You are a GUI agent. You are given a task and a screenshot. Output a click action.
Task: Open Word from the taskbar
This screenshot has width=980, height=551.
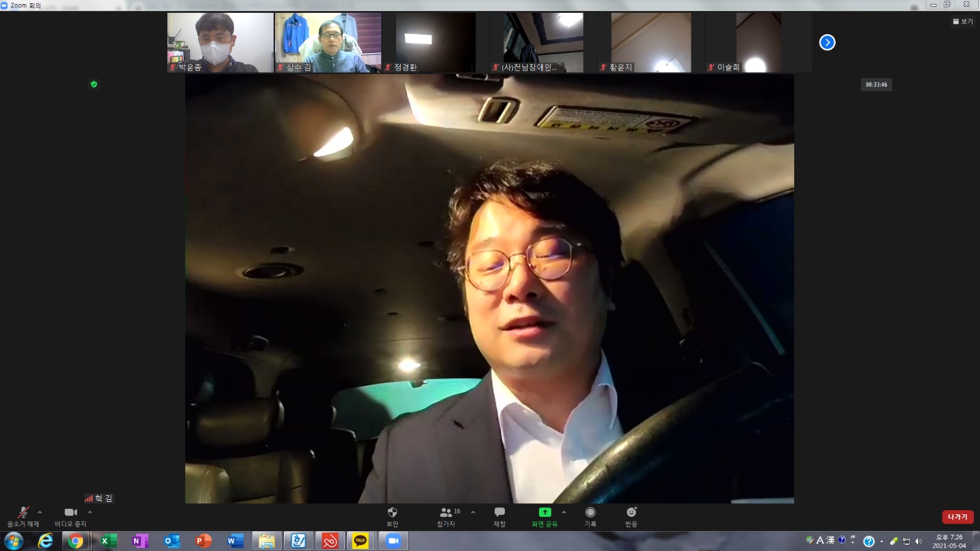point(235,541)
